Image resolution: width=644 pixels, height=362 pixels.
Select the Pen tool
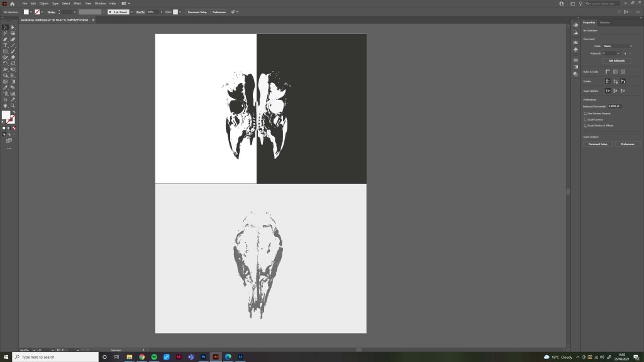[5, 40]
